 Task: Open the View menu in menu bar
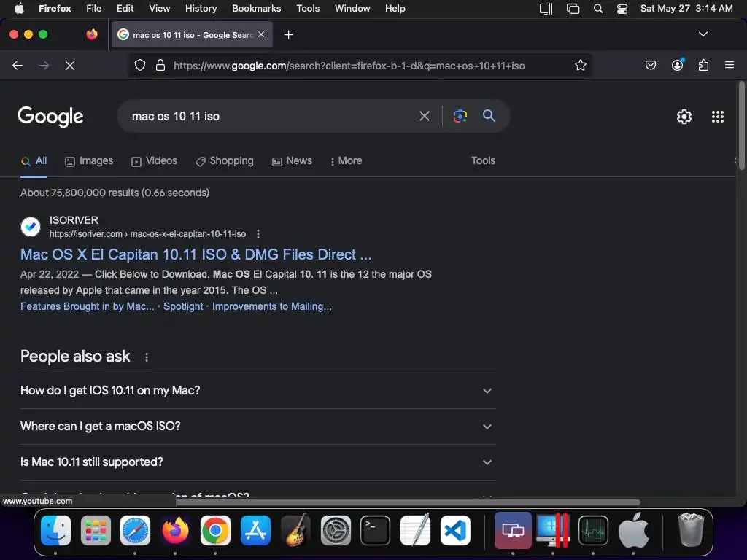click(x=159, y=9)
